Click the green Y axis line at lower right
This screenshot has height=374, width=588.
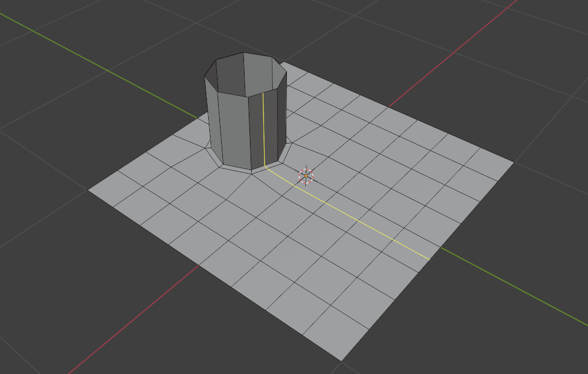(x=514, y=286)
